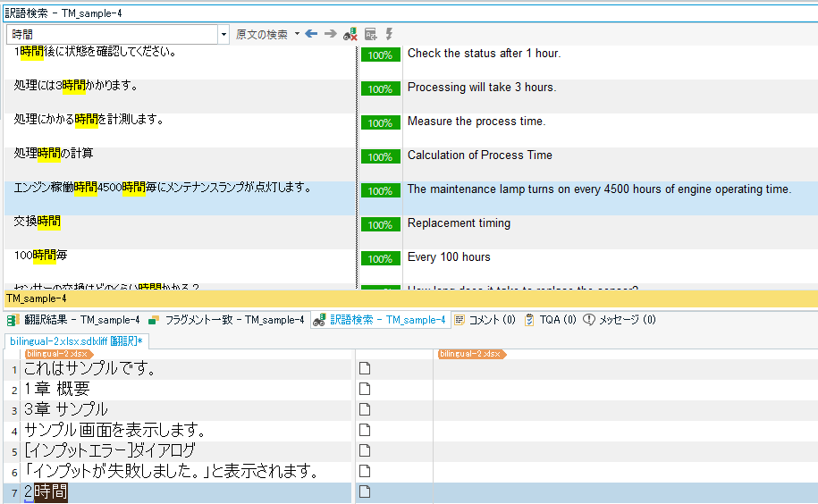Select the 'Replacement timing' search result

pos(459,223)
